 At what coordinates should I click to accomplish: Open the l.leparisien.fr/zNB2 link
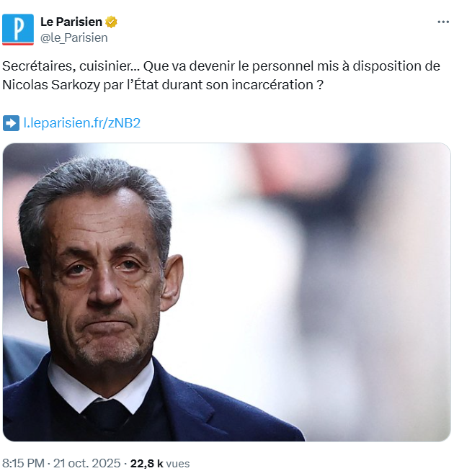click(82, 123)
